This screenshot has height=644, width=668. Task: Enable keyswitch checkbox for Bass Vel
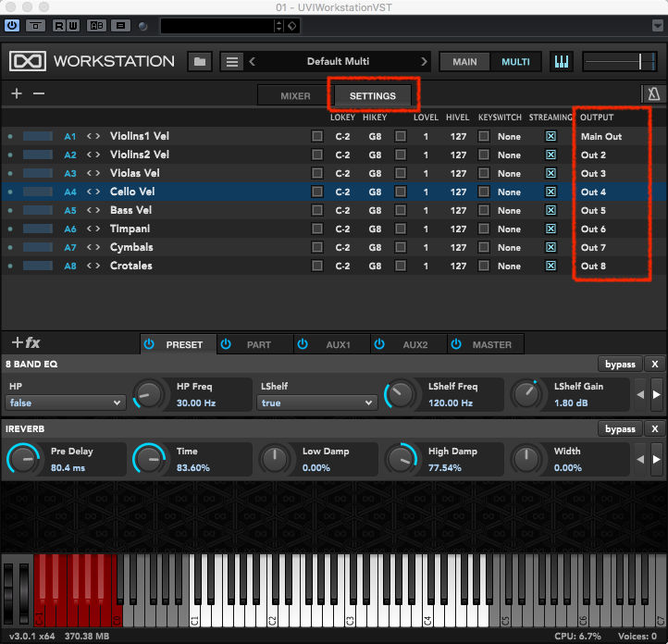coord(484,210)
